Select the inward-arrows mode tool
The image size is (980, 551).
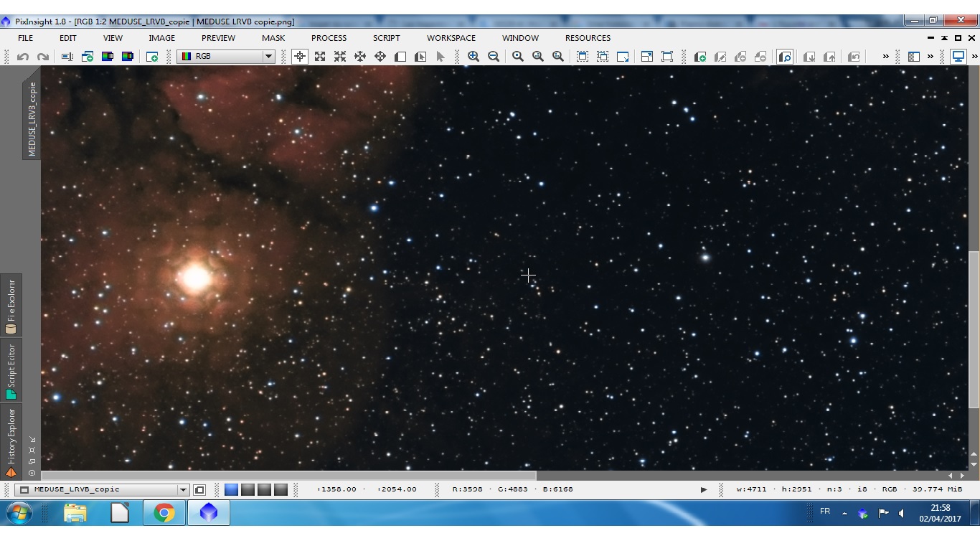(340, 57)
